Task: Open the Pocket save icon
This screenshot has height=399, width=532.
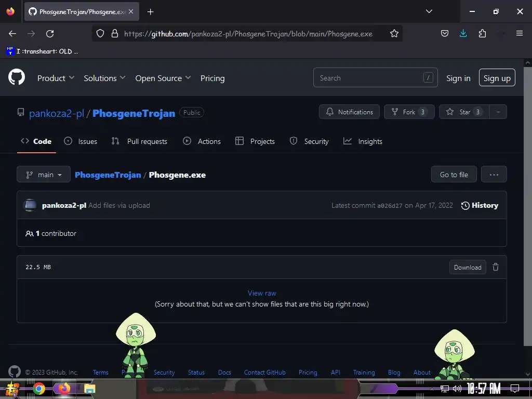Action: tap(445, 33)
